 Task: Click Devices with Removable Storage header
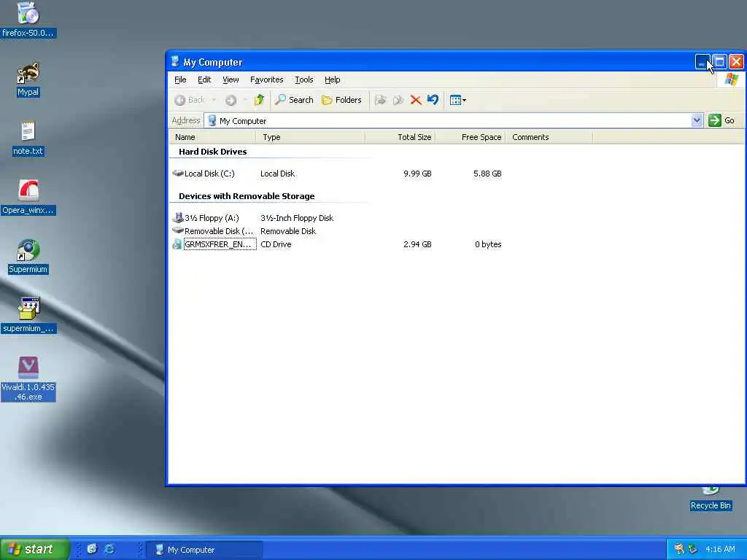click(247, 196)
